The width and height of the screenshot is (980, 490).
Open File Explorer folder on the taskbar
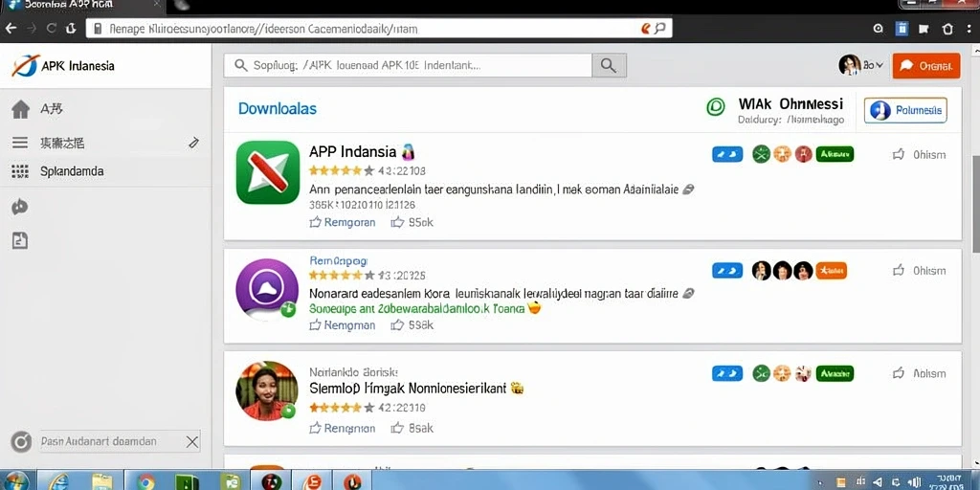coord(101,482)
